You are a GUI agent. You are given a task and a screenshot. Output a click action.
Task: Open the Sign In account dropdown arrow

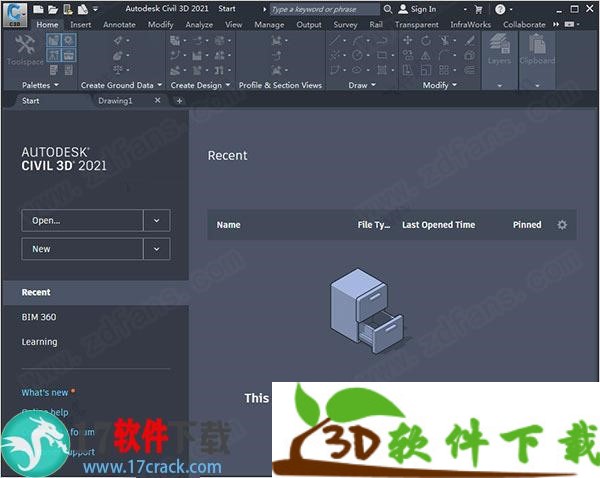(x=465, y=10)
